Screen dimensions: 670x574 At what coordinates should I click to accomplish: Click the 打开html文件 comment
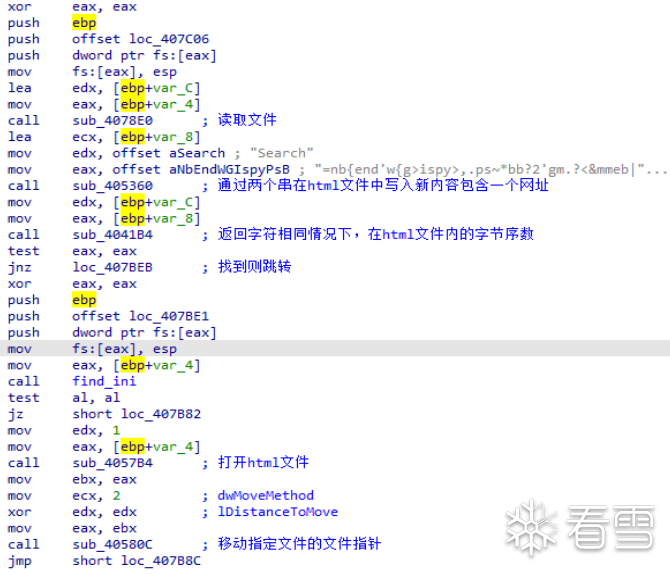click(x=263, y=462)
